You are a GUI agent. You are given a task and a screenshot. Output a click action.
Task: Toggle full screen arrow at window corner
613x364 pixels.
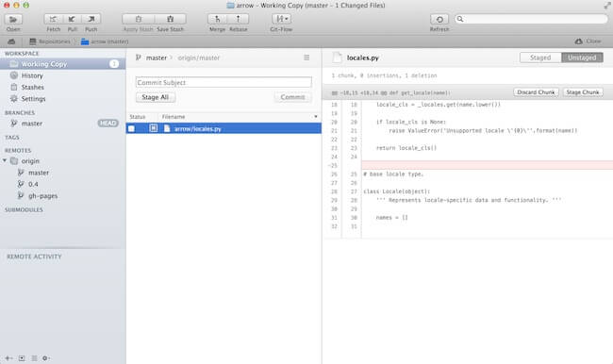click(606, 5)
